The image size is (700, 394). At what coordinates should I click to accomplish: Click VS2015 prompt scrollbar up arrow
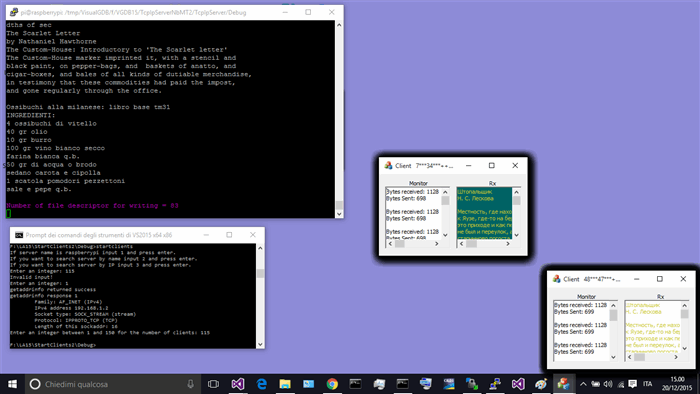click(260, 248)
